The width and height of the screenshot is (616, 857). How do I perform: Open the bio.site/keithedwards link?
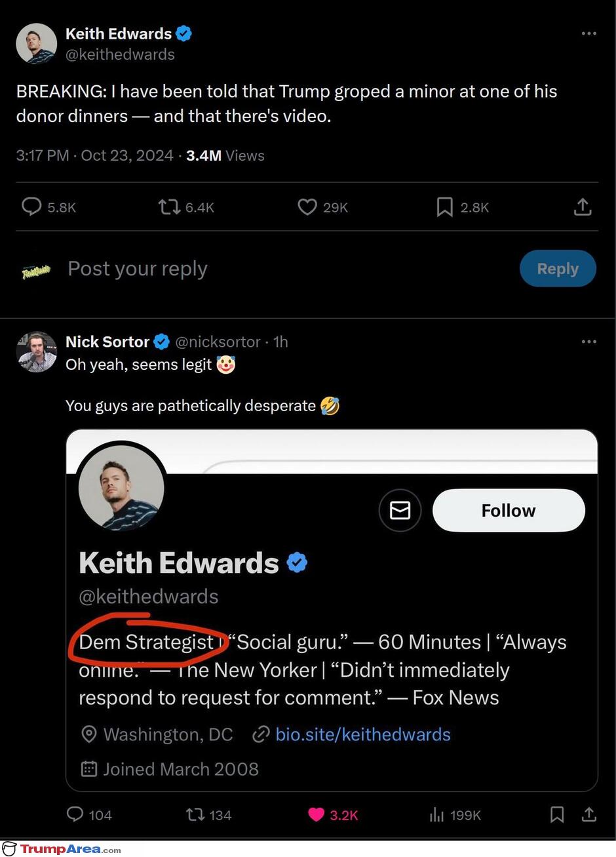[363, 734]
